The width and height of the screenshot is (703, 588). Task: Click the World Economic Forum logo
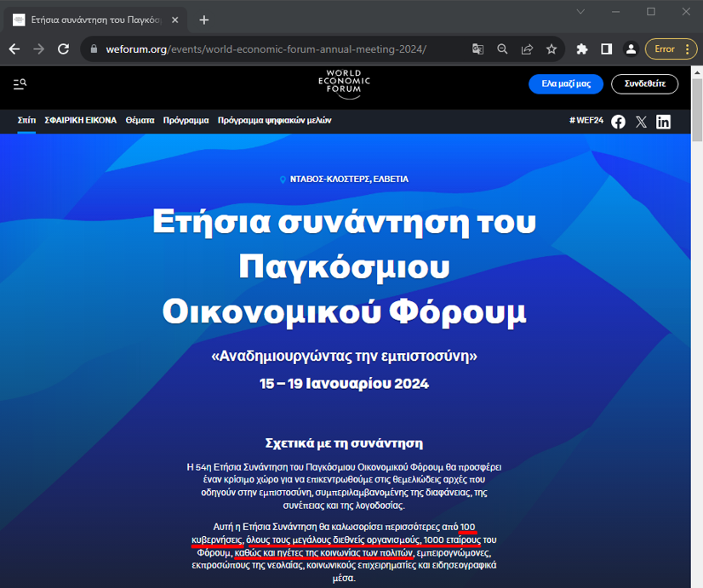coord(344,83)
